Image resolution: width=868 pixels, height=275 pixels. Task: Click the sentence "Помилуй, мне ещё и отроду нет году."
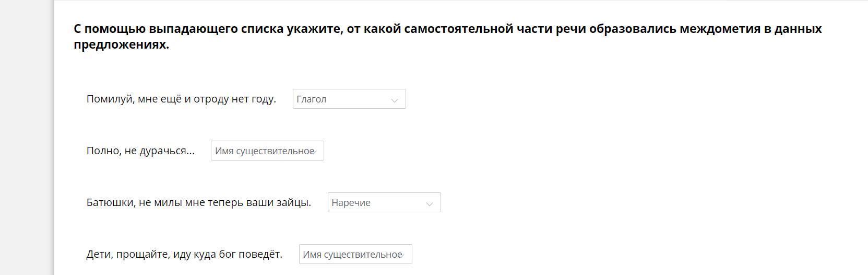point(181,99)
